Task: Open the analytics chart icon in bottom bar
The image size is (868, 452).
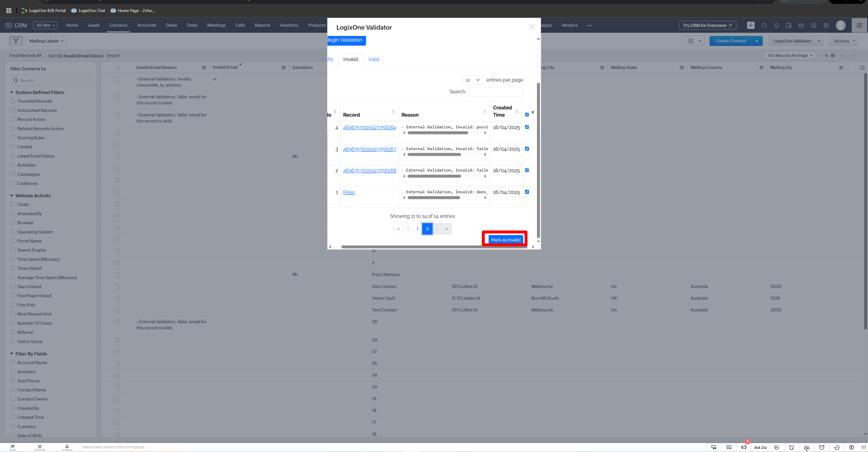Action: tap(776, 447)
